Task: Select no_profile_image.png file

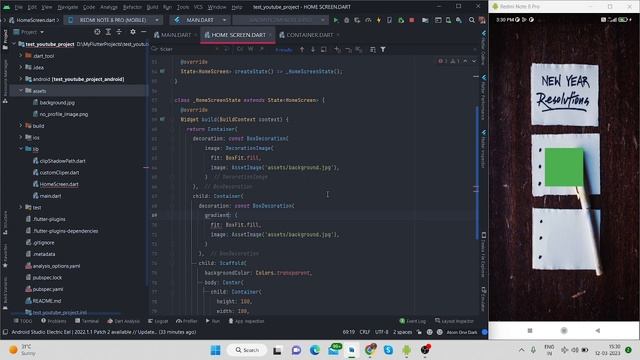Action: 64,114
